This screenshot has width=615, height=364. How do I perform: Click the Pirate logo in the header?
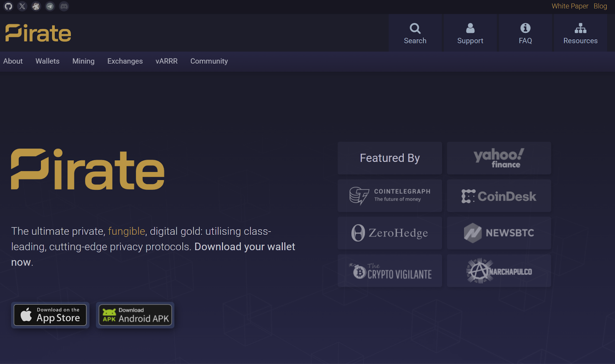38,33
